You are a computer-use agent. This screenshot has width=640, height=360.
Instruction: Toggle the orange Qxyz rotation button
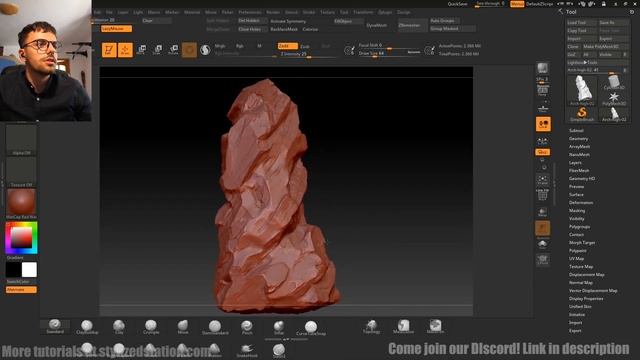pos(543,152)
